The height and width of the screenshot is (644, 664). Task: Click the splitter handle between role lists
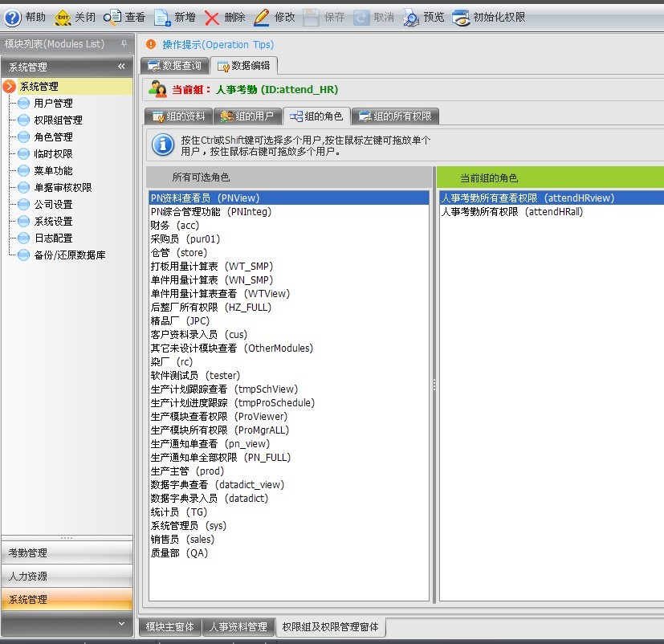pos(434,385)
